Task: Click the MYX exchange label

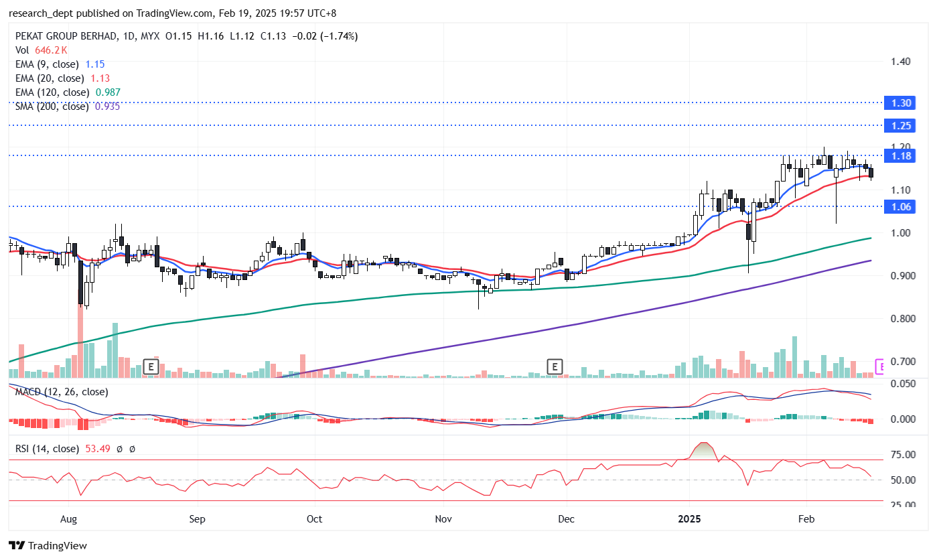Action: pos(151,36)
